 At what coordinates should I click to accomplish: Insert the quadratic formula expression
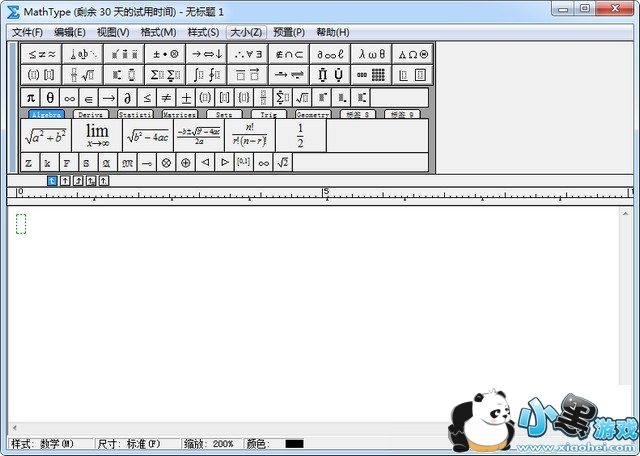point(199,136)
